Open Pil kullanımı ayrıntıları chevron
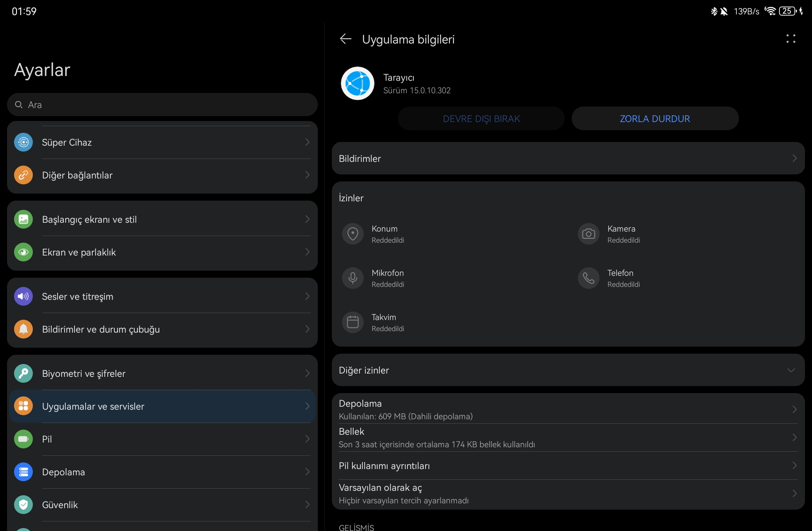Screen dimensions: 812x531 [795, 465]
